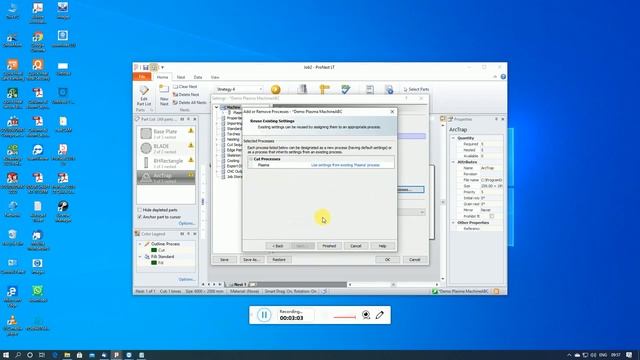Screen dimensions: 640x360
Task: Click the yellow signpost ribbon icon
Action: click(324, 89)
